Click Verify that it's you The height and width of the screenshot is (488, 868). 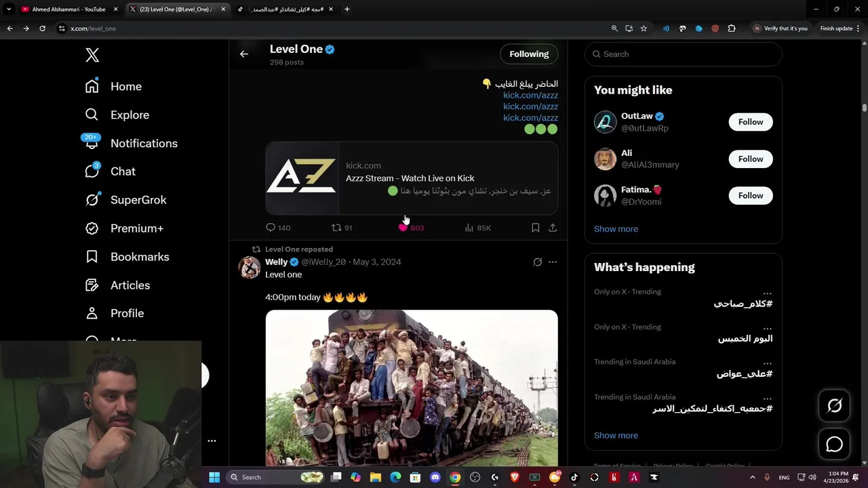click(781, 28)
